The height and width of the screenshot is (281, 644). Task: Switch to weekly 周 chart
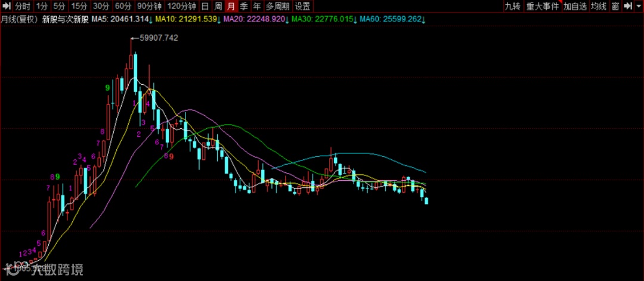click(x=218, y=6)
